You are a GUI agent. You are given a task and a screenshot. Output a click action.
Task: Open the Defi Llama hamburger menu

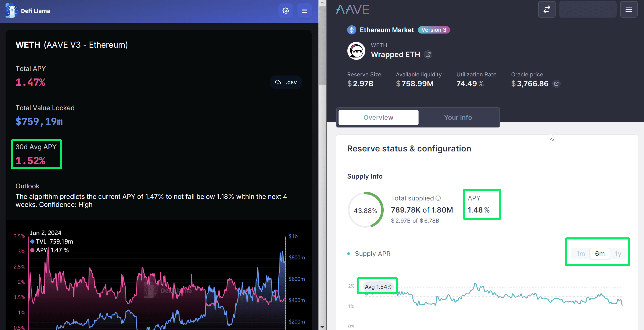304,11
